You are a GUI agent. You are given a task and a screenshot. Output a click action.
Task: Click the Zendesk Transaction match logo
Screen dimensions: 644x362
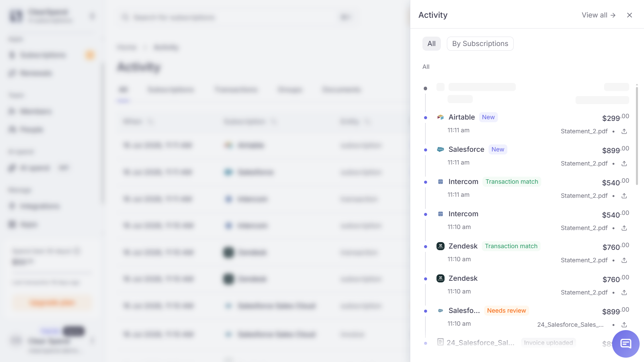tap(441, 246)
